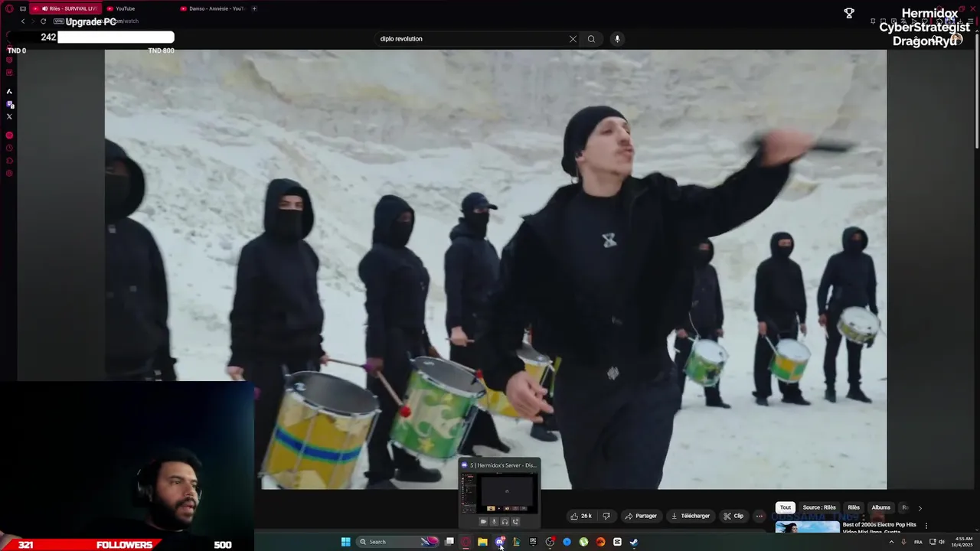Open Epic Games Launcher taskbar icon

point(533,542)
